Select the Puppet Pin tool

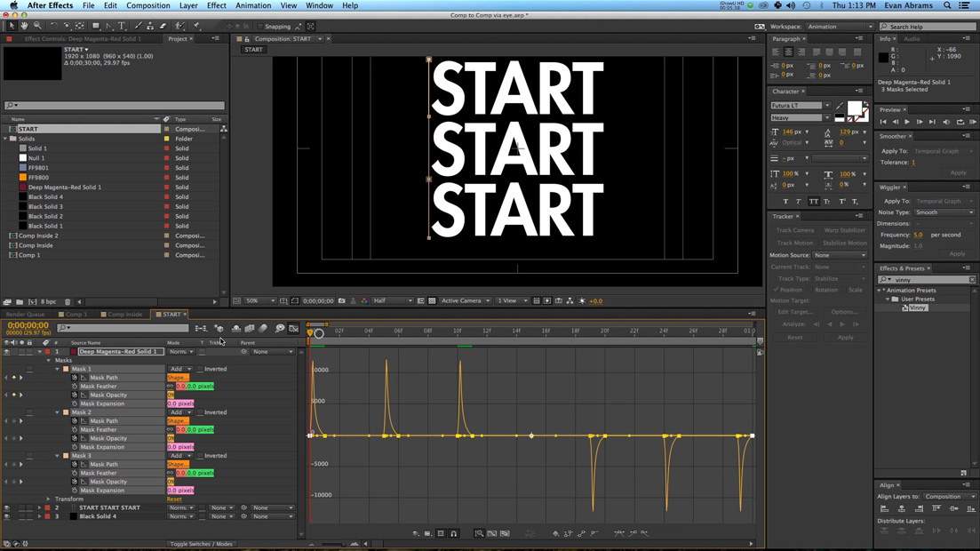(x=196, y=27)
